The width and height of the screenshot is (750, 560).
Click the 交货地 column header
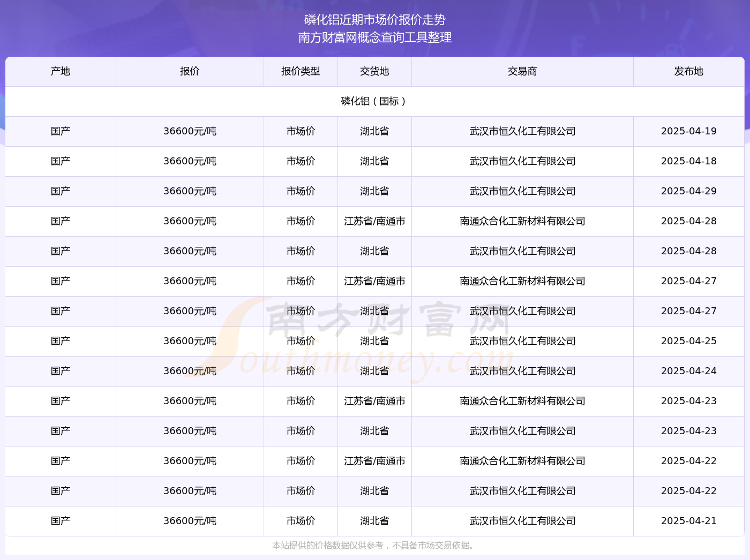[x=374, y=71]
